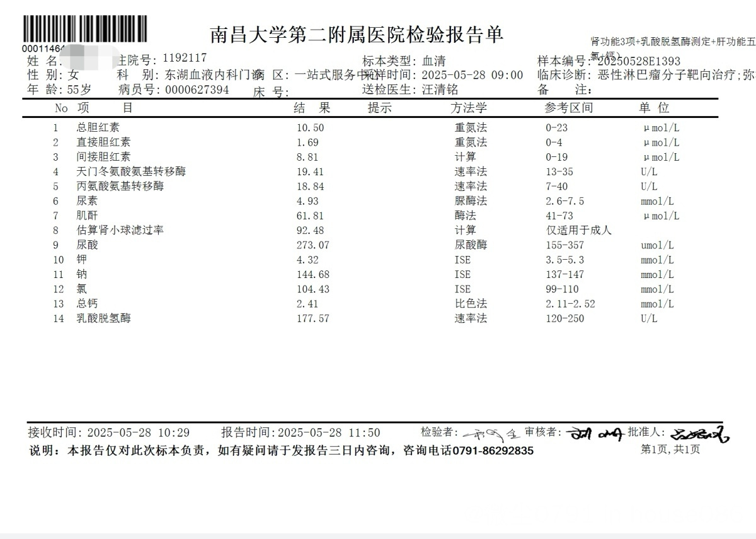The image size is (756, 539).
Task: Click the reference range "3.5-5.3"
Action: [565, 260]
